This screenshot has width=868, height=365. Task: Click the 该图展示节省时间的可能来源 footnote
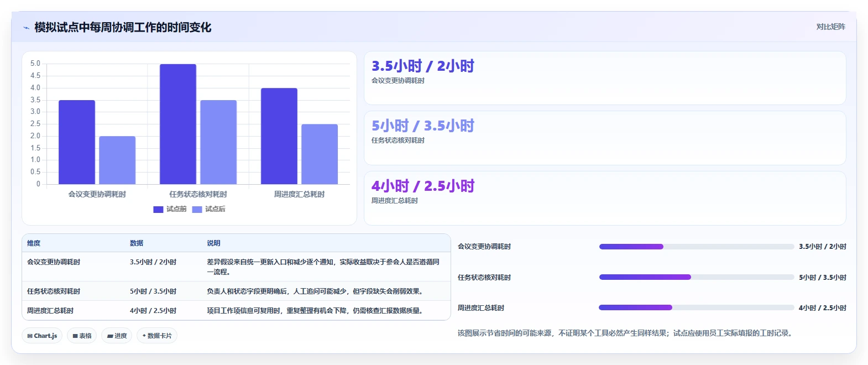click(x=625, y=333)
